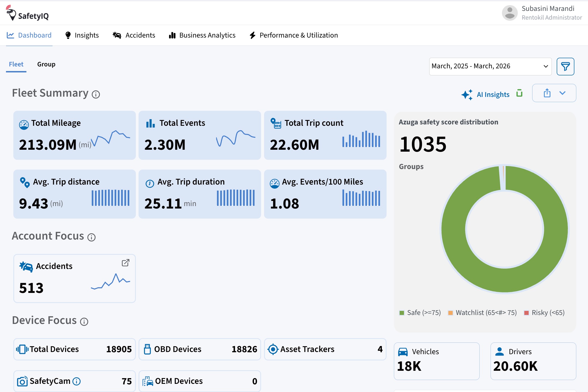This screenshot has width=588, height=392.
Task: Toggle the Watchlist legend entry
Action: coord(482,313)
